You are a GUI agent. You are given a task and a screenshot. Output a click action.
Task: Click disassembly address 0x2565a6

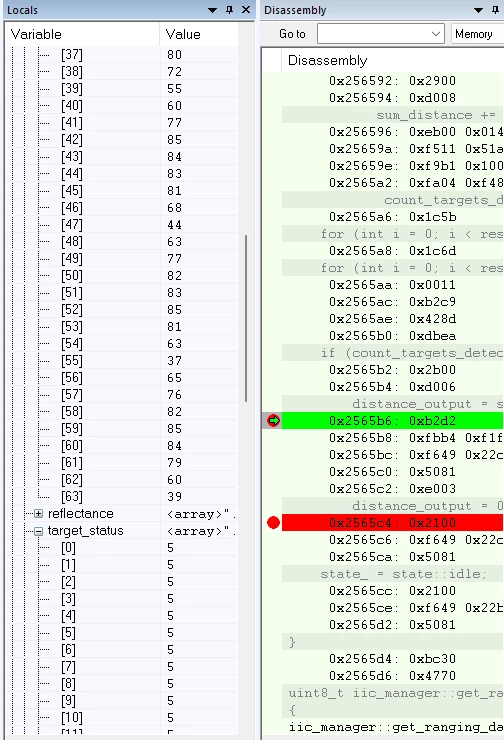tap(363, 217)
